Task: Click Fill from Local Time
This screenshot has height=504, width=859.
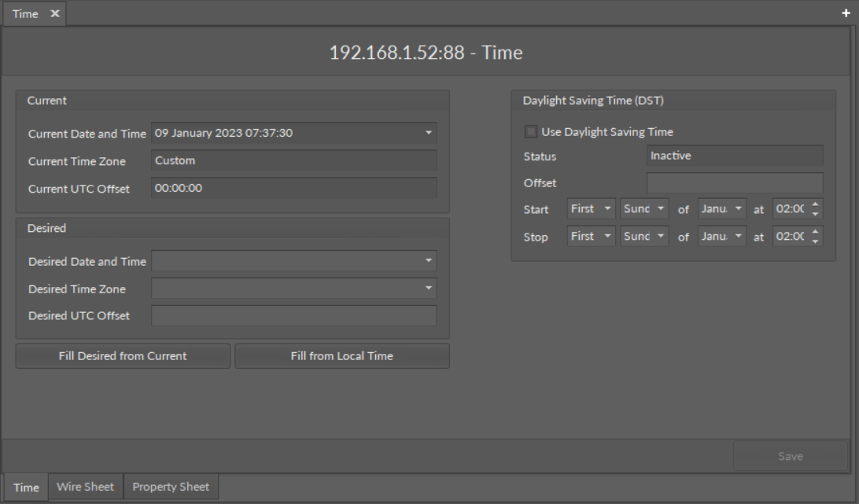Action: tap(341, 355)
